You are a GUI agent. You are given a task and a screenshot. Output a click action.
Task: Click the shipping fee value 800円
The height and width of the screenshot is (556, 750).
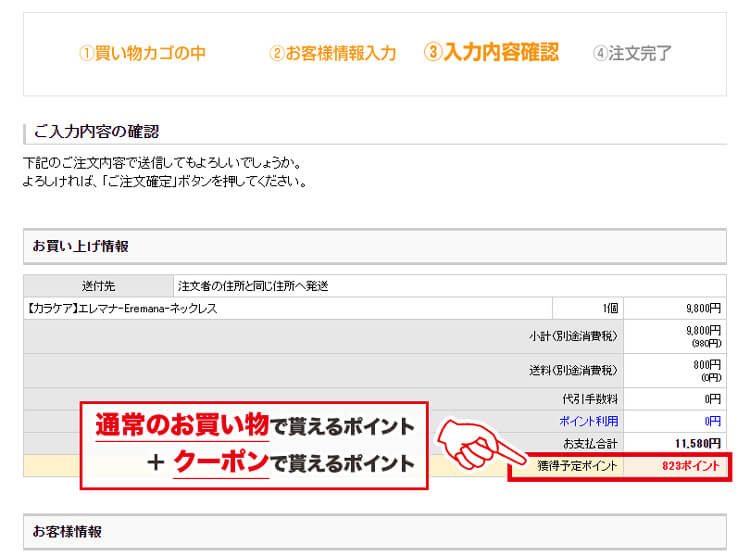click(x=707, y=365)
